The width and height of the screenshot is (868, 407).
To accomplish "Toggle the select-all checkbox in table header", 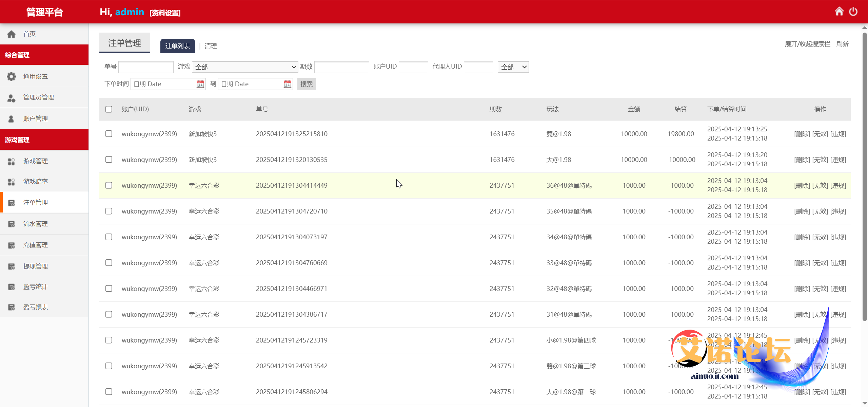I will point(109,109).
